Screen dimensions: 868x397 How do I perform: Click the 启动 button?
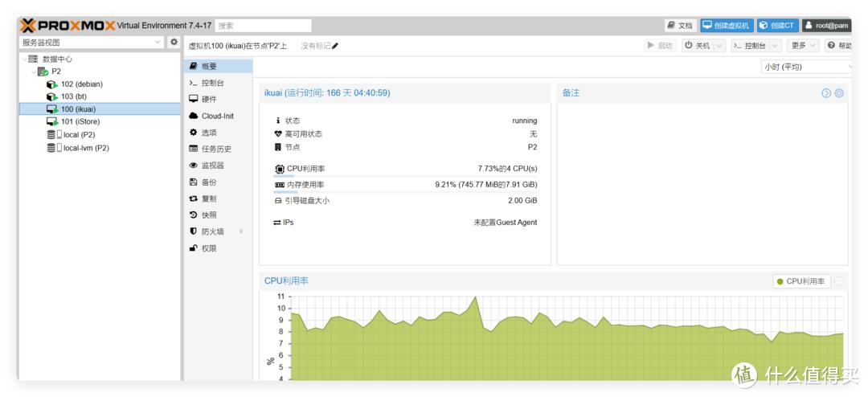(x=661, y=46)
